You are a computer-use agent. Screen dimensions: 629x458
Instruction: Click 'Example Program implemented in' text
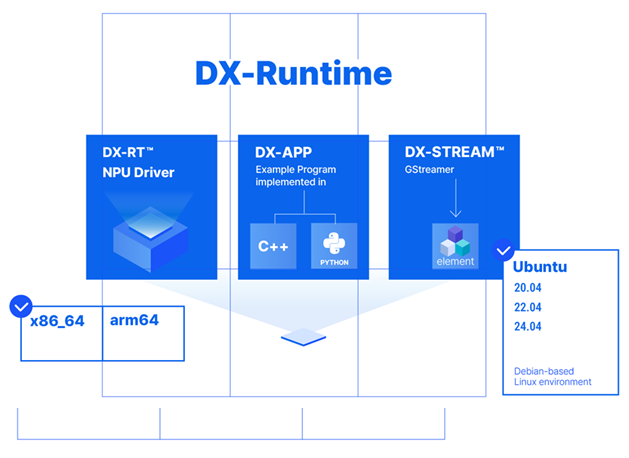(x=296, y=176)
